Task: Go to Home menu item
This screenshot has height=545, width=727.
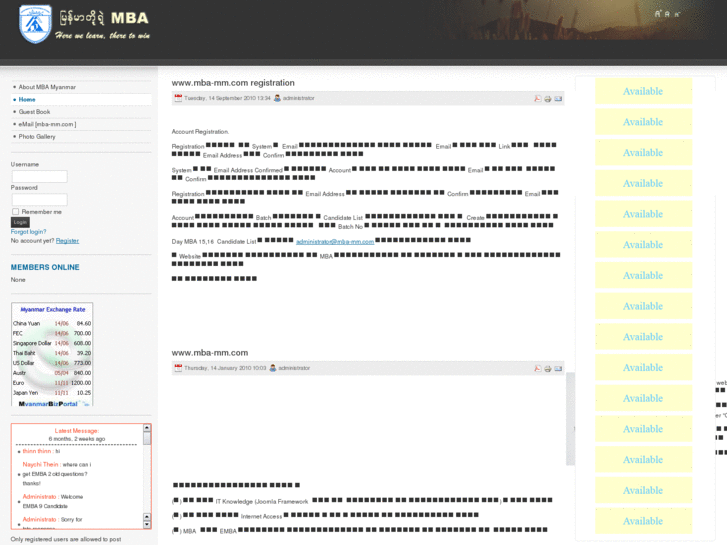Action: coord(27,99)
